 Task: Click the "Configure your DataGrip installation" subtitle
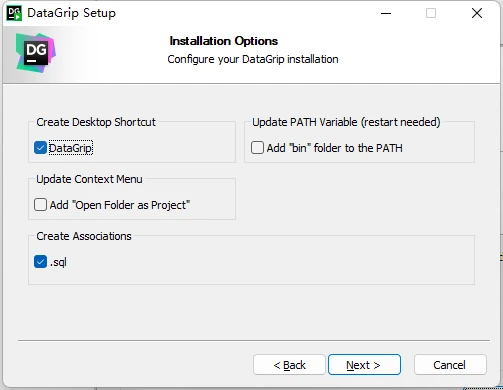(x=253, y=59)
